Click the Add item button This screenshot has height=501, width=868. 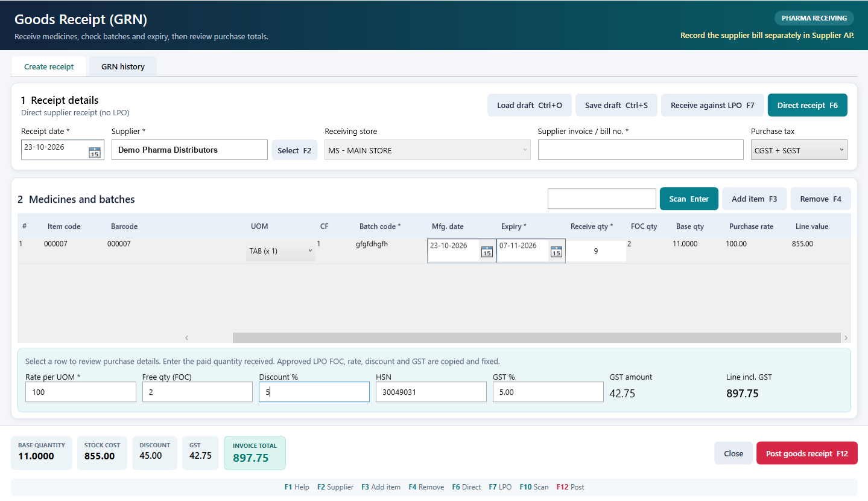tap(754, 199)
